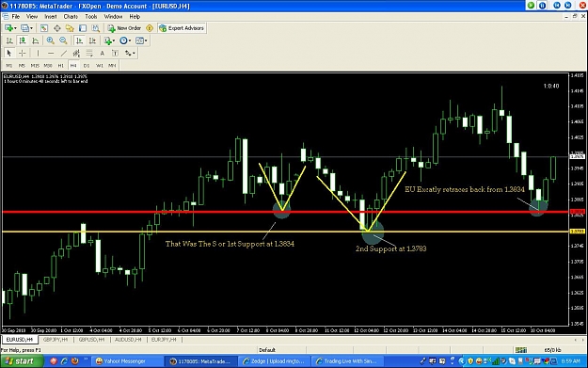Switch chart to line chart type
The image size is (588, 368).
pyautogui.click(x=35, y=40)
